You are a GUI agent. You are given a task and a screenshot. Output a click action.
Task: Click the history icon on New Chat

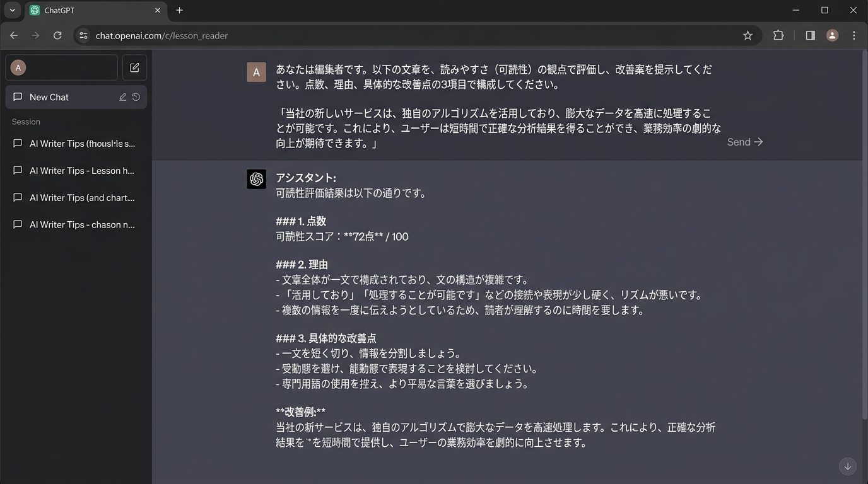pos(136,97)
